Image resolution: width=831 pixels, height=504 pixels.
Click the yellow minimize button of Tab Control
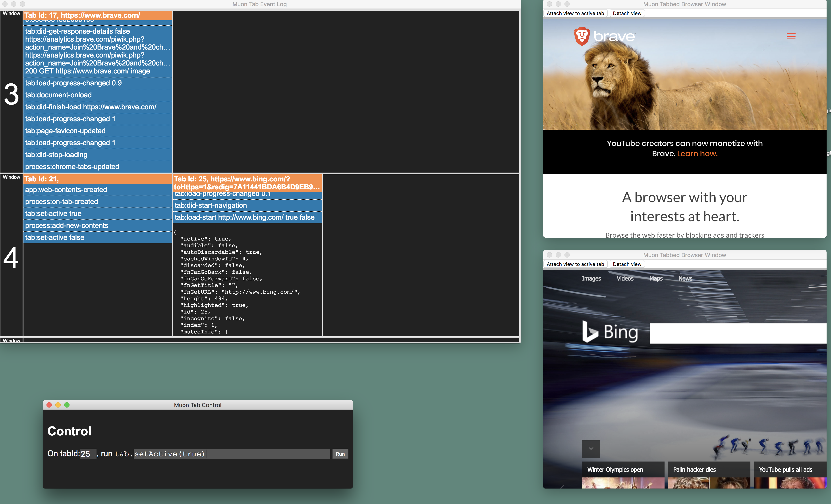coord(58,405)
